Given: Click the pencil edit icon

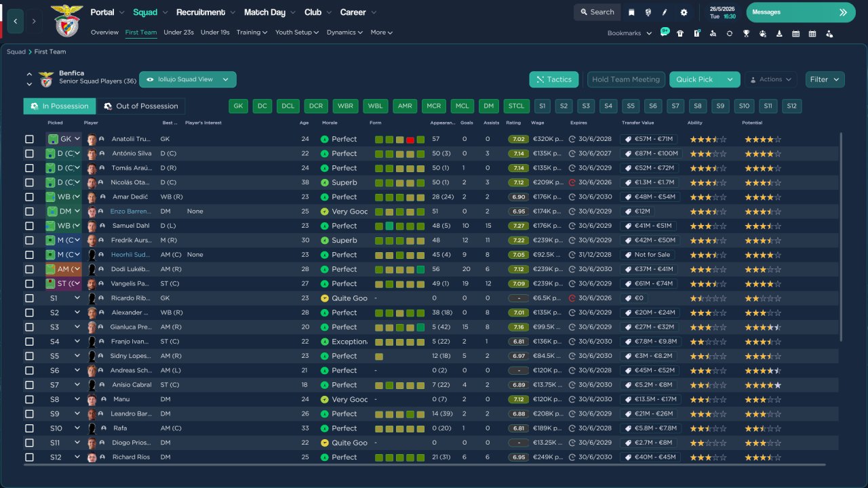Looking at the screenshot, I should pyautogui.click(x=665, y=12).
